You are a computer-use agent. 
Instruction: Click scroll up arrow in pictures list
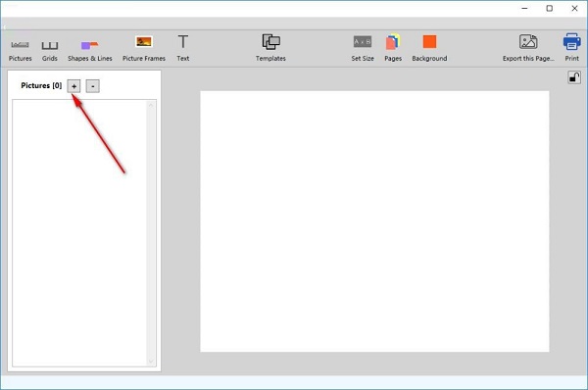[x=151, y=105]
